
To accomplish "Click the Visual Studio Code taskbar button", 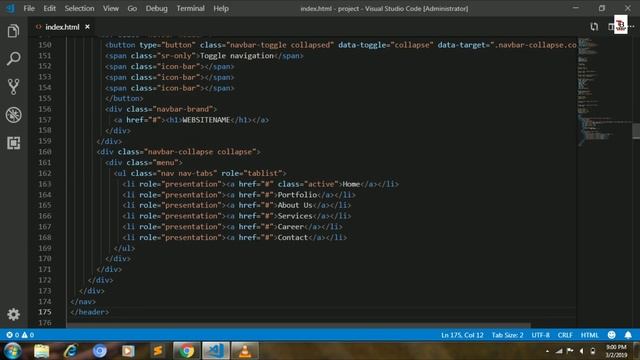I will [216, 351].
